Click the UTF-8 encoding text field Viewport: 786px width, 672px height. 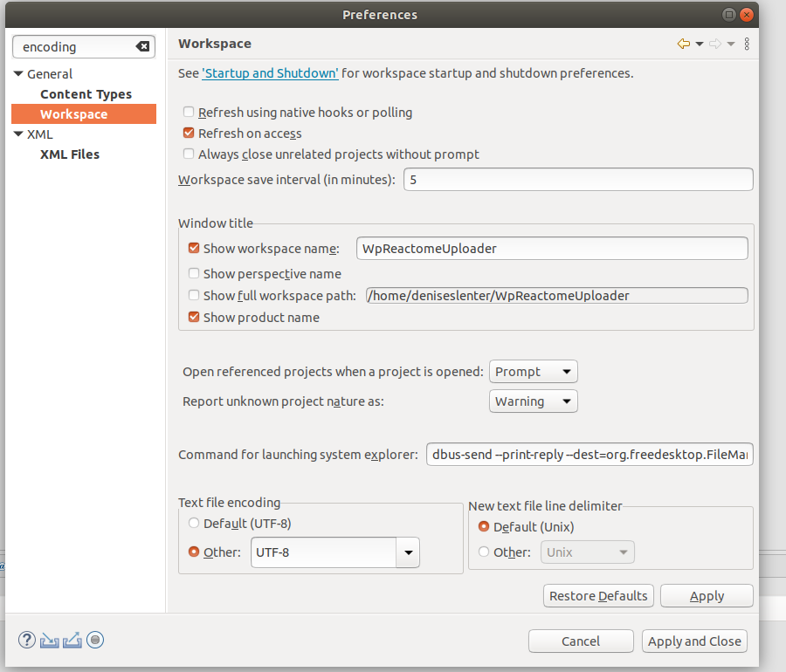pos(324,552)
